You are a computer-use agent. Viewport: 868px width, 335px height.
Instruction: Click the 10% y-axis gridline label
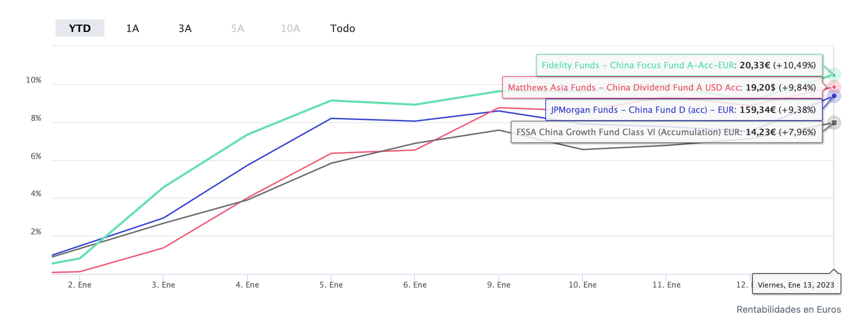click(33, 80)
